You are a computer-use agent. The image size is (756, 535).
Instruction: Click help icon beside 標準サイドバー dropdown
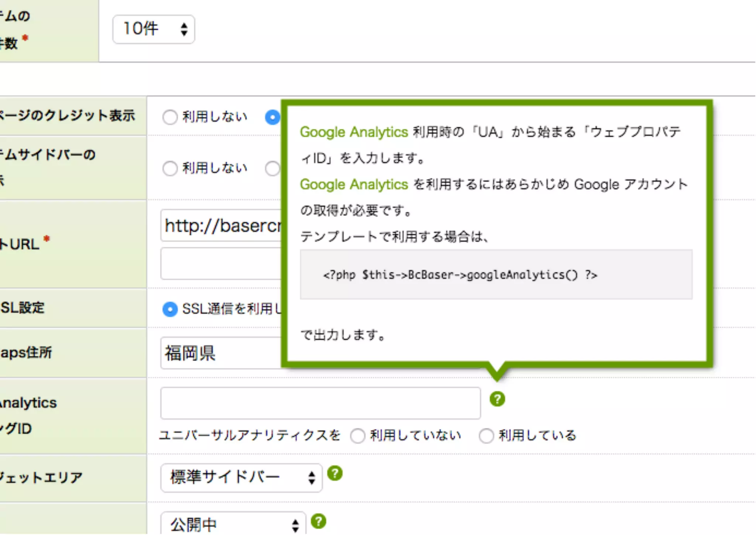(335, 473)
